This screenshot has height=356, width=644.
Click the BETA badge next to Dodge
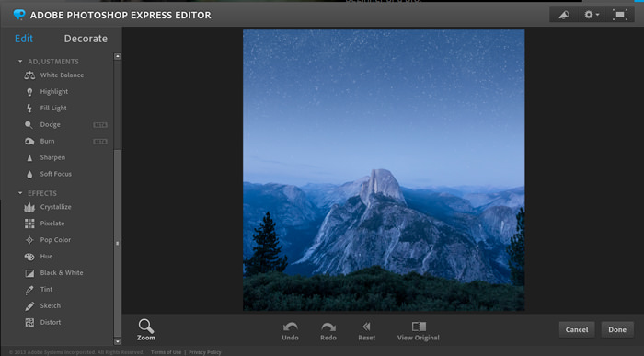point(100,125)
